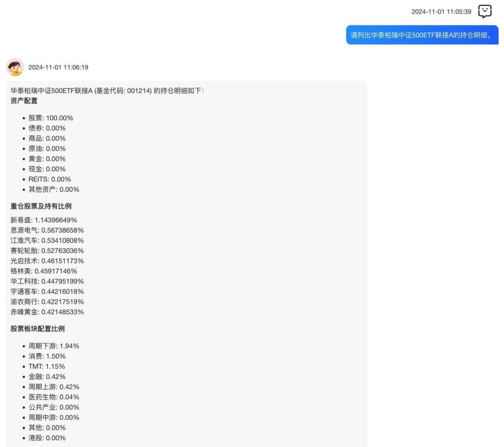Screen dimensions: 504x447
Task: Select the REITS: 0.00% entry
Action: (49, 179)
